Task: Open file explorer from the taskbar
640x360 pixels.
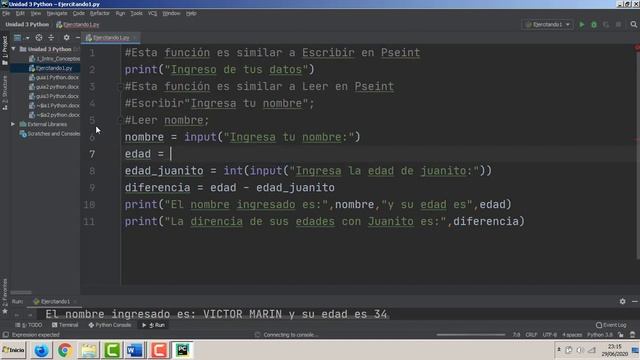Action: point(88,350)
